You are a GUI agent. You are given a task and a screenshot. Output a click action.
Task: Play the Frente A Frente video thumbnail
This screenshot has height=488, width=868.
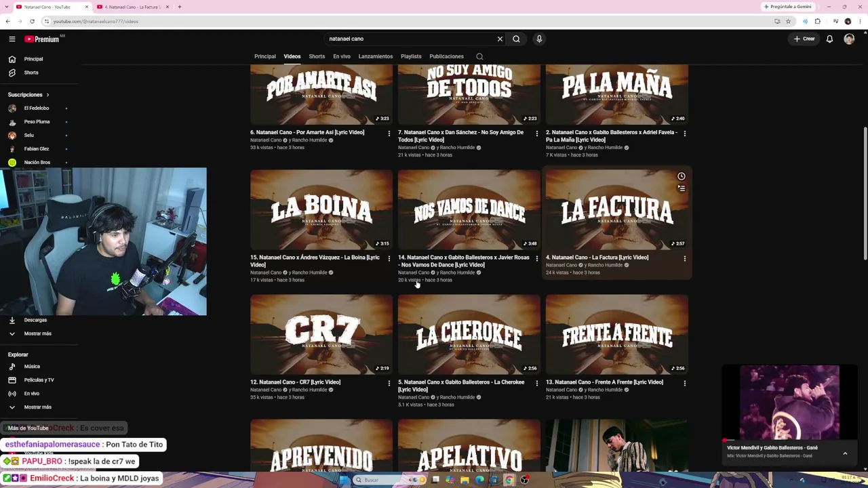tap(617, 335)
